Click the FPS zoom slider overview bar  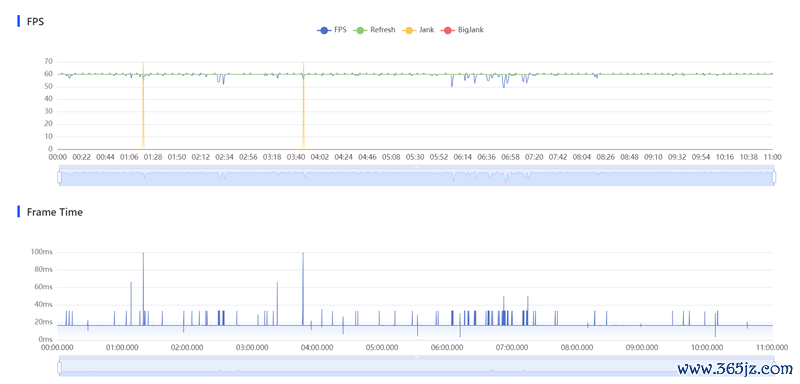pos(416,176)
